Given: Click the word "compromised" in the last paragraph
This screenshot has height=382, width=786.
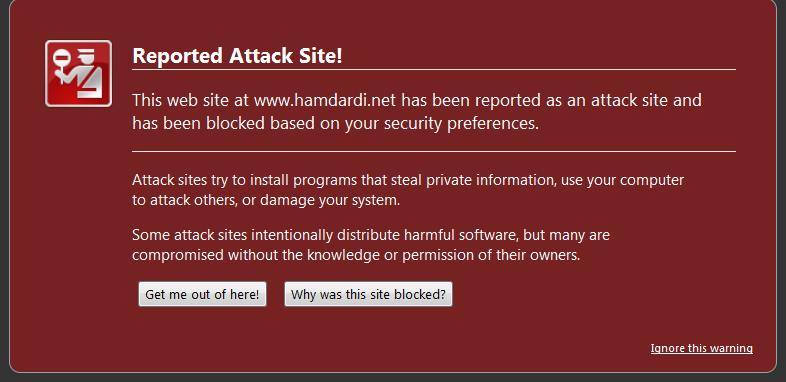Looking at the screenshot, I should tap(178, 255).
